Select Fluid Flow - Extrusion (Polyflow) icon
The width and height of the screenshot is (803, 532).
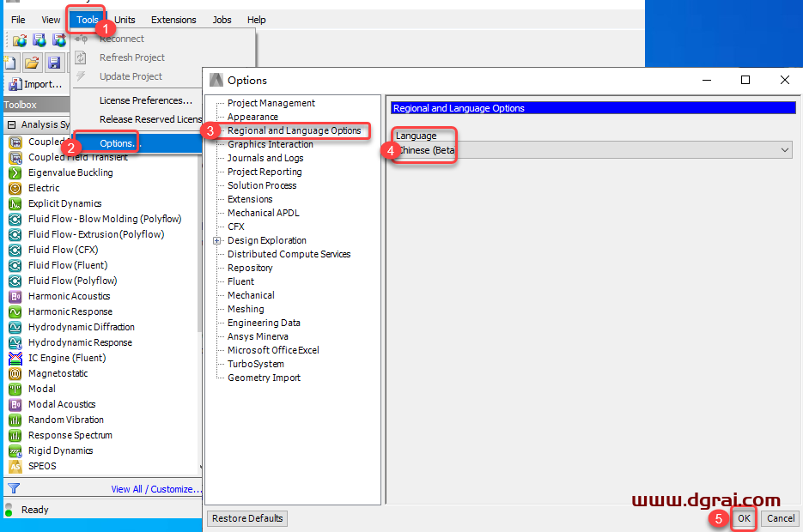click(15, 235)
